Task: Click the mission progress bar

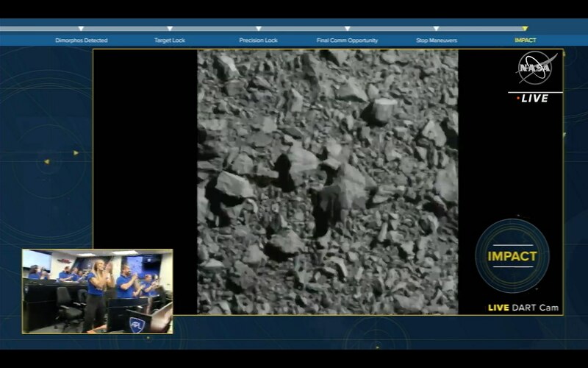Action: point(264,29)
